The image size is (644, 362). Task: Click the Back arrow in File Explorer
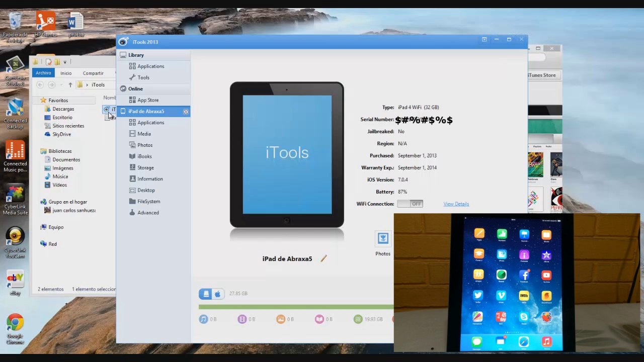click(x=40, y=85)
